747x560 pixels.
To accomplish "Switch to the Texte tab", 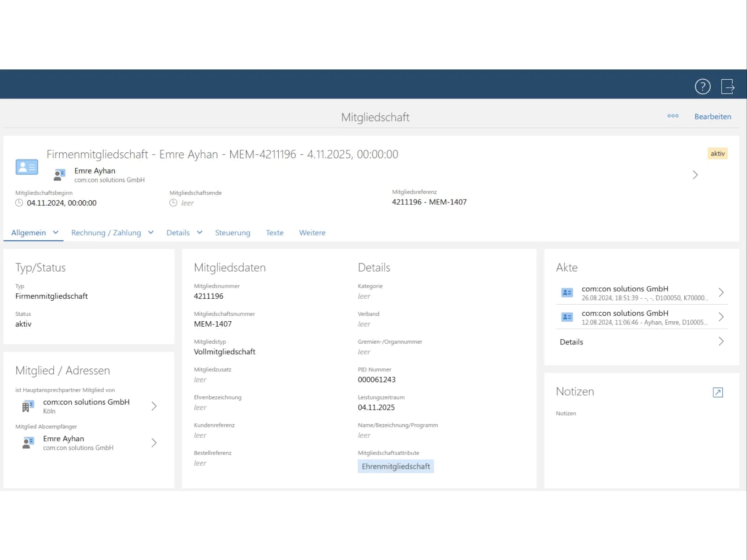I will (x=274, y=233).
